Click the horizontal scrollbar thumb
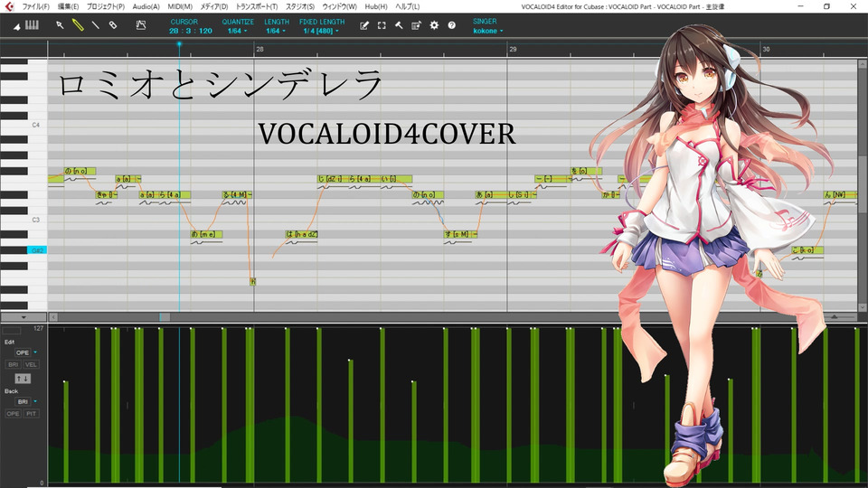This screenshot has height=488, width=868. click(165, 317)
